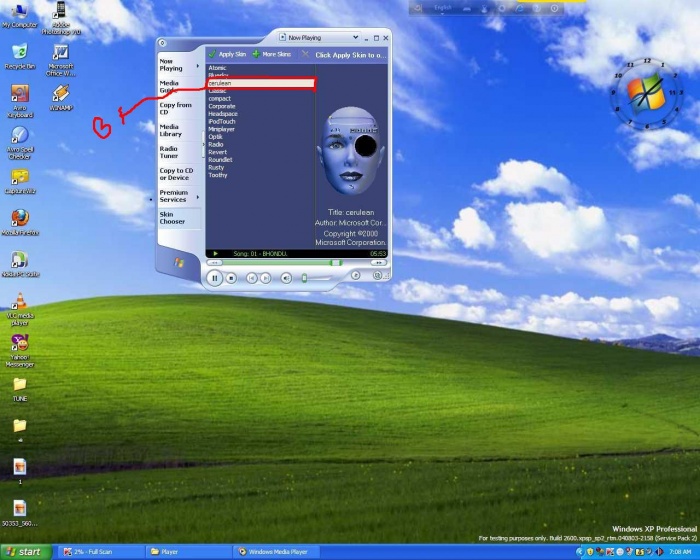
Task: Select the Rusty skin
Action: click(216, 167)
